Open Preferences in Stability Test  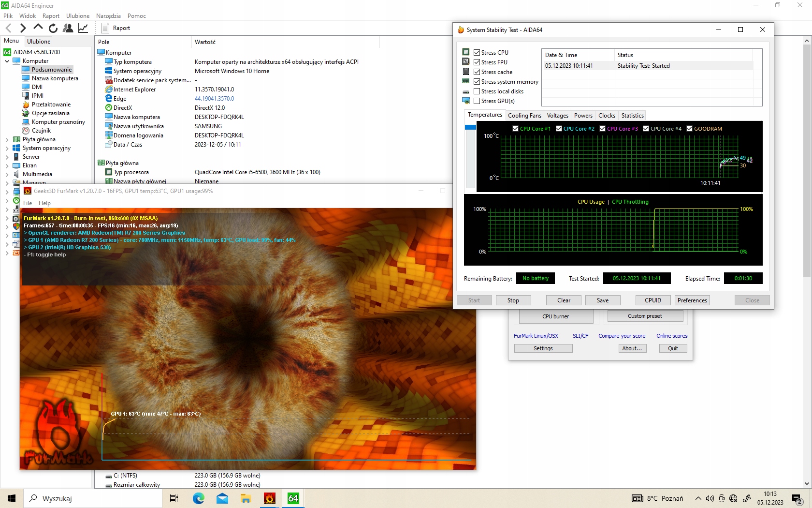click(x=692, y=300)
